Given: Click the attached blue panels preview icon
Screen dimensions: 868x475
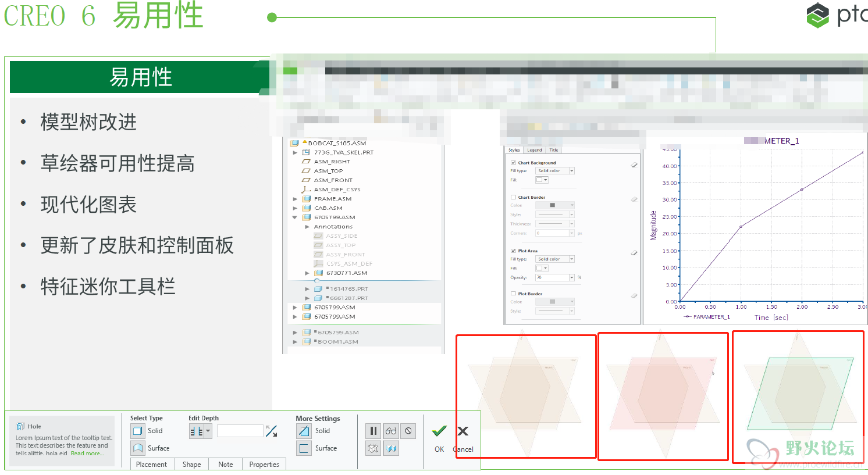Looking at the screenshot, I should tap(391, 448).
